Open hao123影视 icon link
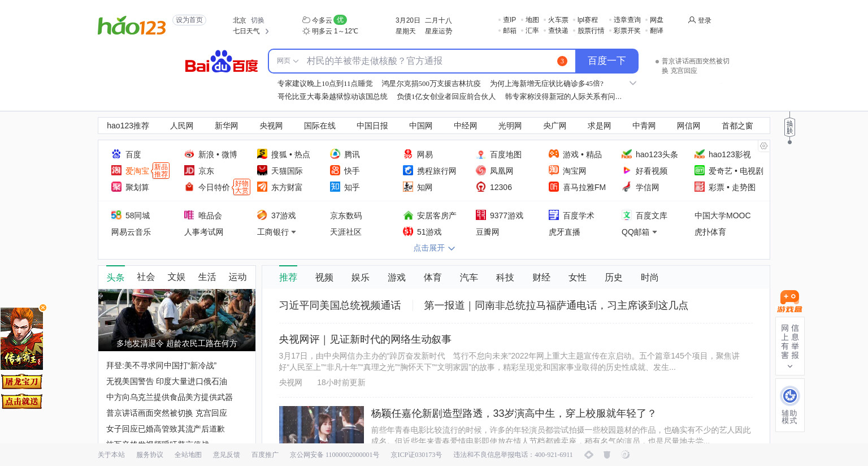The image size is (868, 466). coord(700,154)
